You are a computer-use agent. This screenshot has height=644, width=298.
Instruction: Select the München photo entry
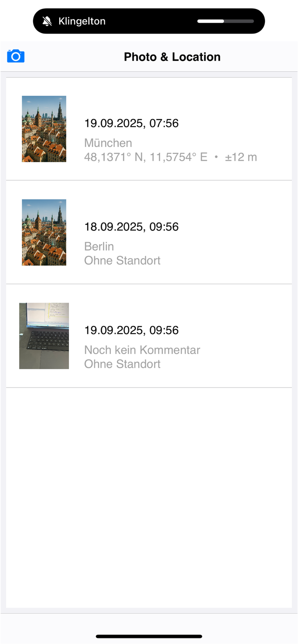pos(149,129)
